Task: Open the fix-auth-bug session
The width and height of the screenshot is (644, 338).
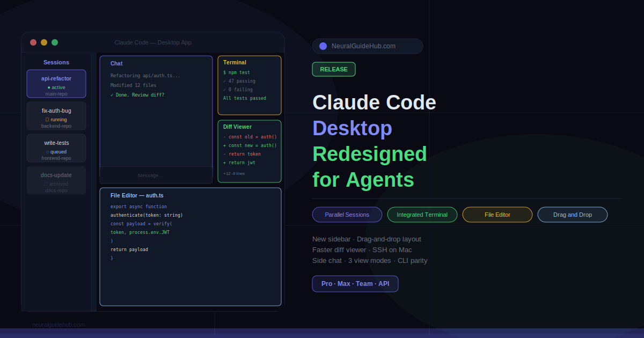Action: [56, 116]
